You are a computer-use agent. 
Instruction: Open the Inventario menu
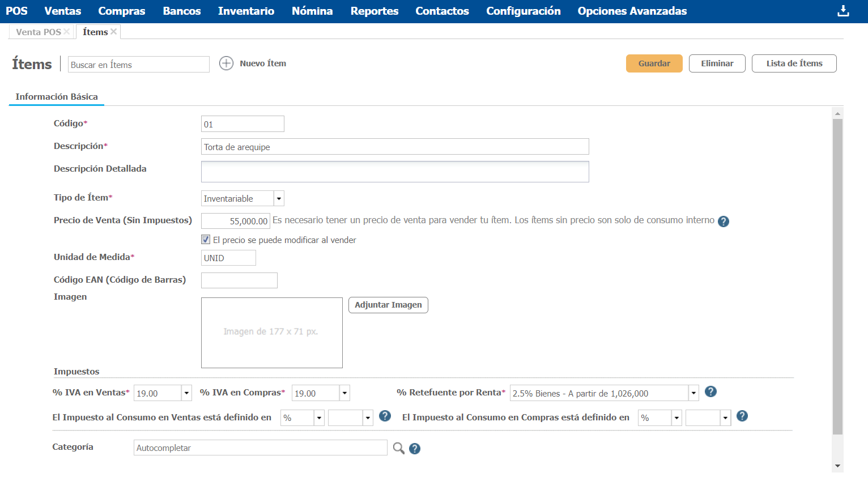[x=246, y=11]
